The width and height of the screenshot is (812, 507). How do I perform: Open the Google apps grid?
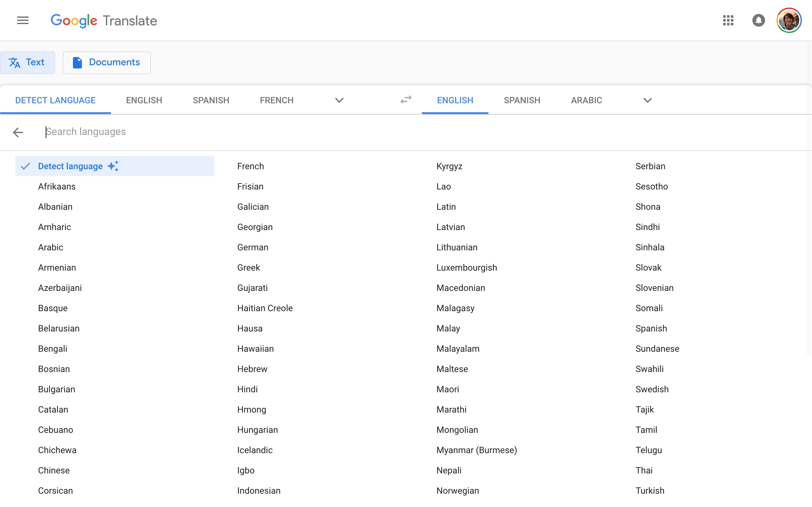coord(728,20)
